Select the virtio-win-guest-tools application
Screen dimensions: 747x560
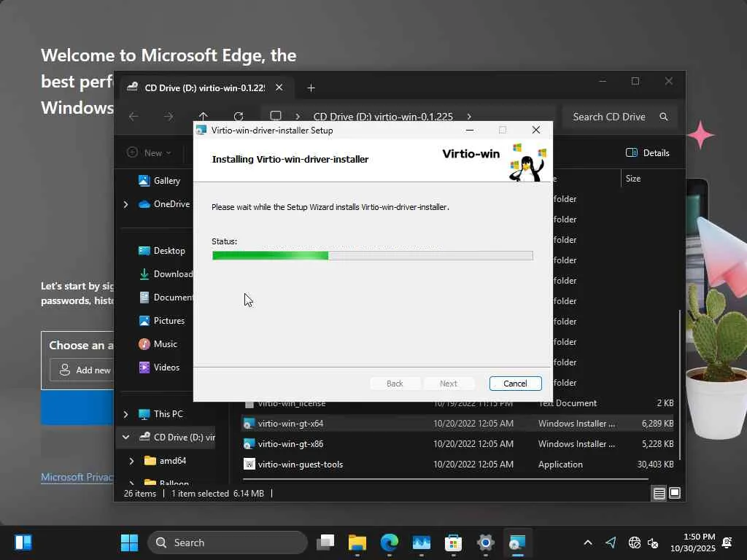click(457, 464)
